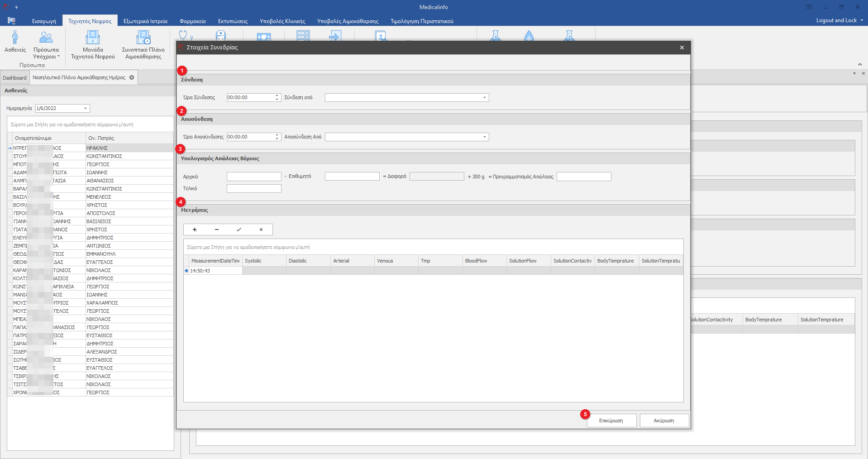Screen dimensions: 868x459
Task: Remove measurement row with the minus icon
Action: 217,229
